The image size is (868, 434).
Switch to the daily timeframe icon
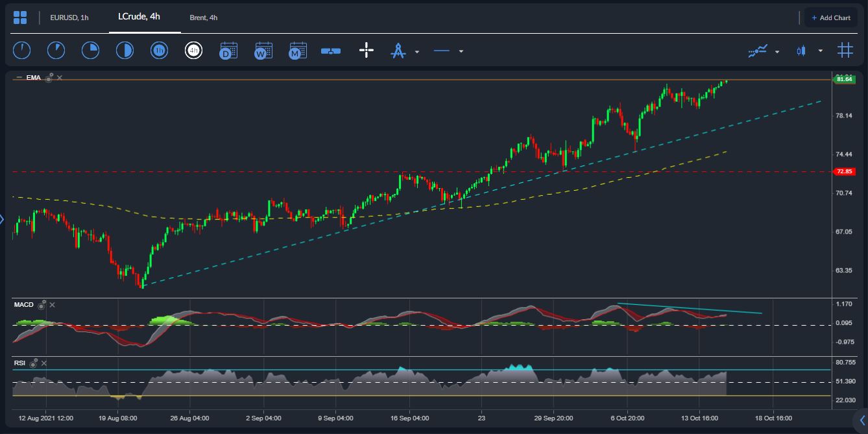pyautogui.click(x=228, y=51)
